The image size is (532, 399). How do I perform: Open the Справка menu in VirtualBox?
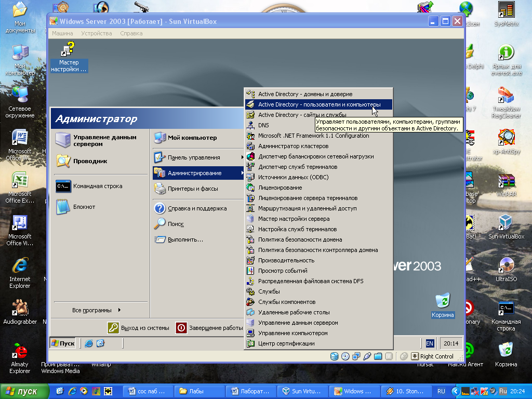pyautogui.click(x=131, y=33)
